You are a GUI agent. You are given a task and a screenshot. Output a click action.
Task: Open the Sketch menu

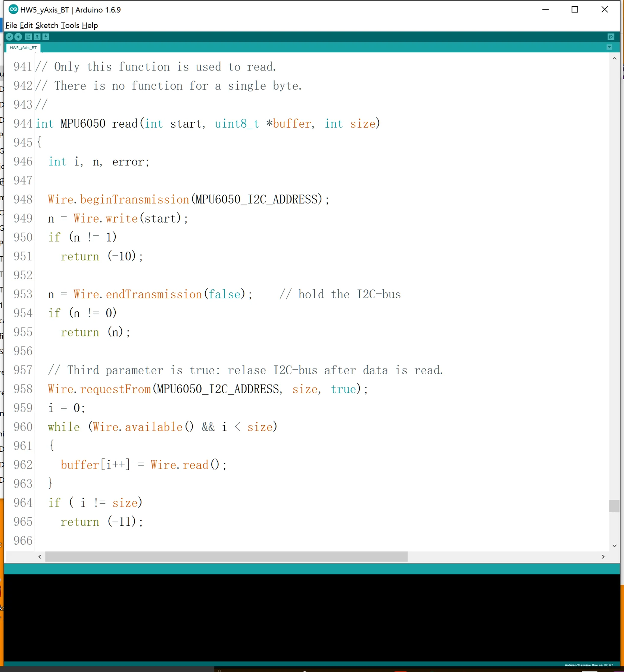click(x=47, y=25)
